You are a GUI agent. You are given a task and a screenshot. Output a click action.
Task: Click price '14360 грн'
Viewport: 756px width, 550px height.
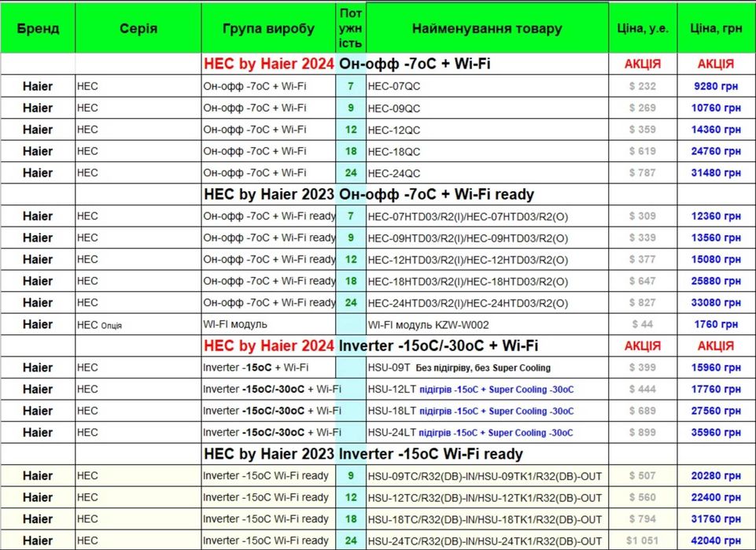(x=716, y=130)
